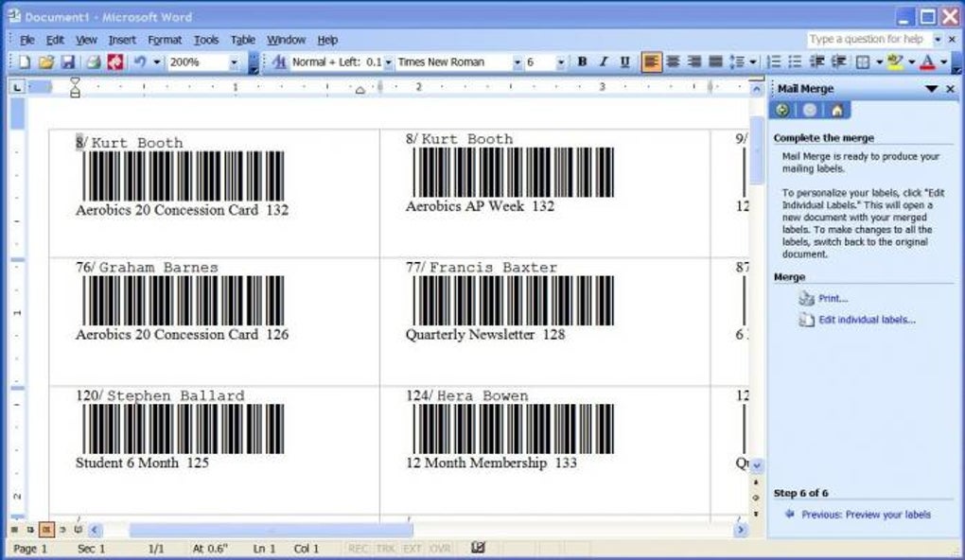Go to Previous: Preview your labels

[x=866, y=515]
